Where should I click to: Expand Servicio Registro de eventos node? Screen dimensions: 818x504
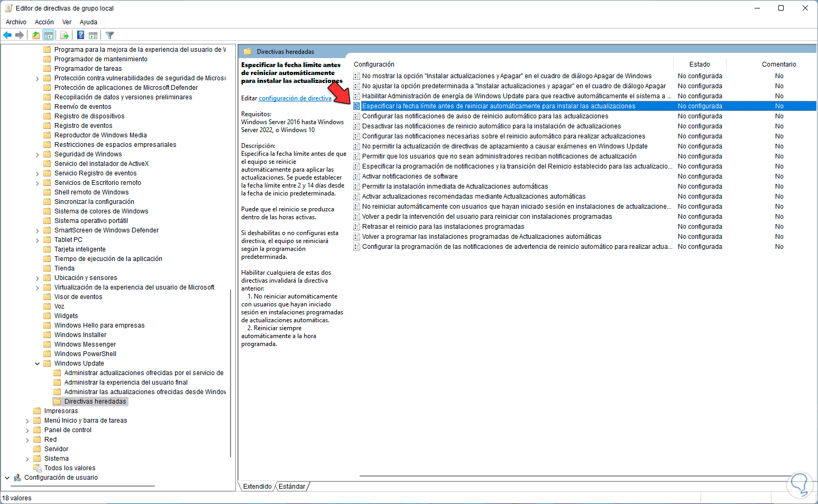point(37,174)
